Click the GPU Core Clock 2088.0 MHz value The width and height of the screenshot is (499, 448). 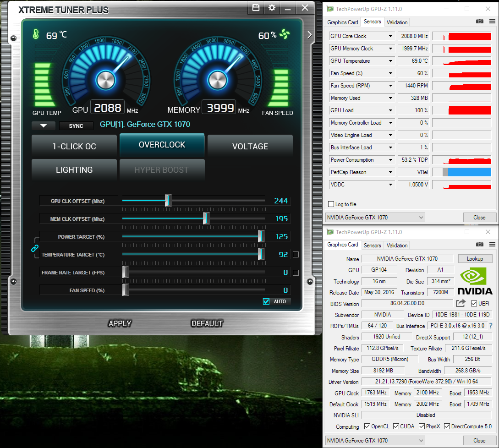pyautogui.click(x=413, y=36)
